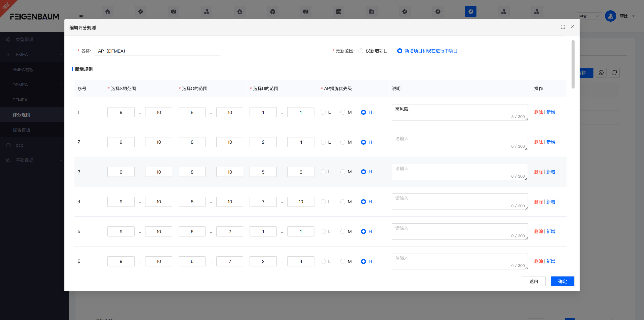Click the user avatar icon

click(610, 16)
